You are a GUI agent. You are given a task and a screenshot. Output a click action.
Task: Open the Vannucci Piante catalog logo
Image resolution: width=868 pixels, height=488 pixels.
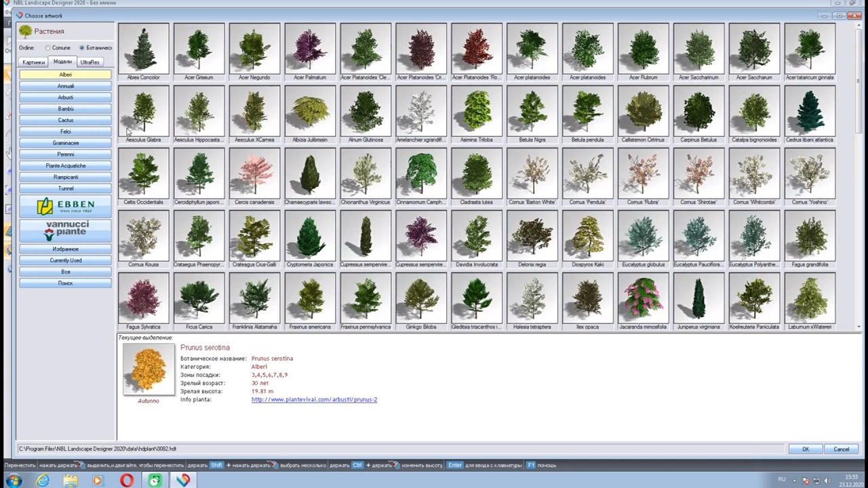point(65,230)
